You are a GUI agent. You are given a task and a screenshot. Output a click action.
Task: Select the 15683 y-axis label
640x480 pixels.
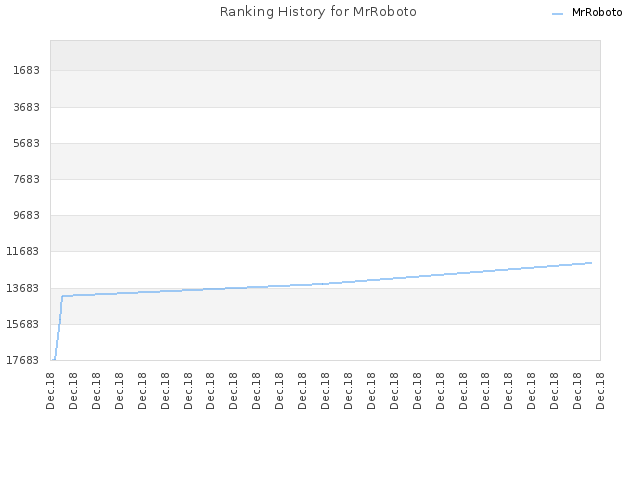23,324
